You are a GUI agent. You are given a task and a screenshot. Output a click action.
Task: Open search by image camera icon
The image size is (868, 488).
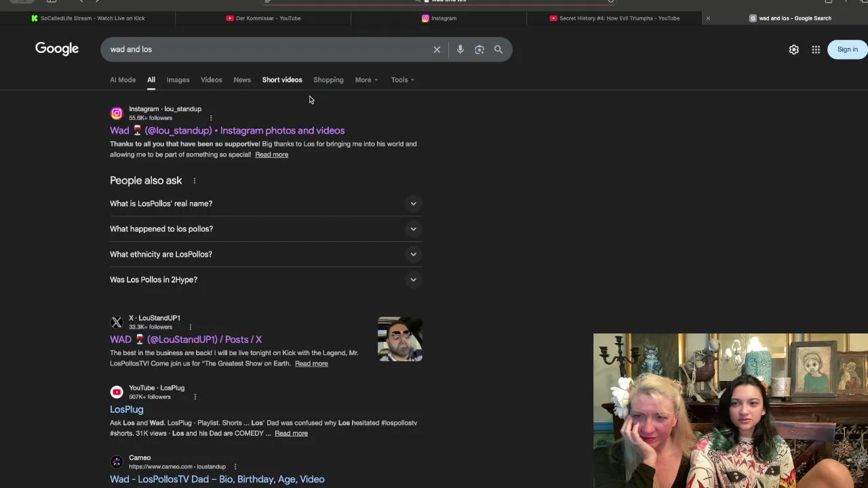479,49
